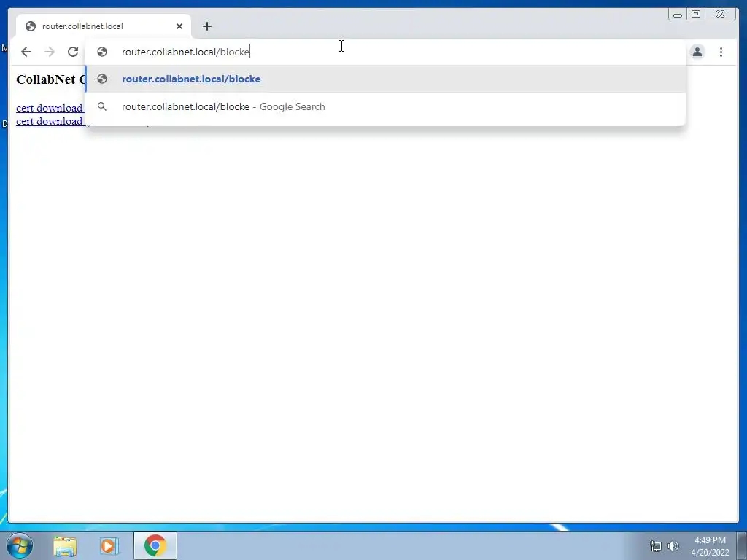This screenshot has width=747, height=560.
Task: Open Windows Media Player from the taskbar
Action: point(109,545)
